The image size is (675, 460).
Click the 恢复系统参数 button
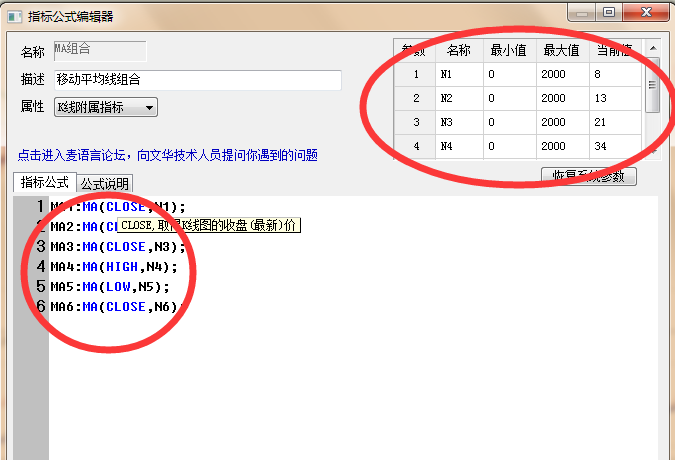pyautogui.click(x=588, y=176)
